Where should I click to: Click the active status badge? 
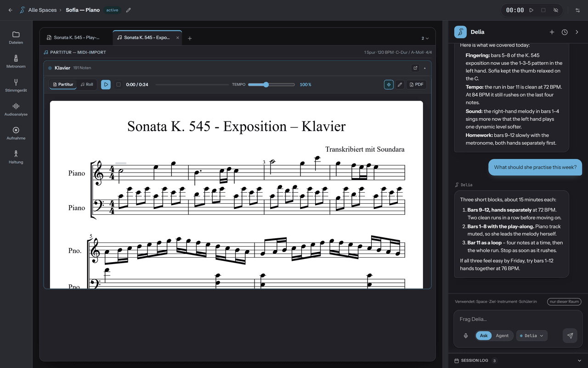112,10
